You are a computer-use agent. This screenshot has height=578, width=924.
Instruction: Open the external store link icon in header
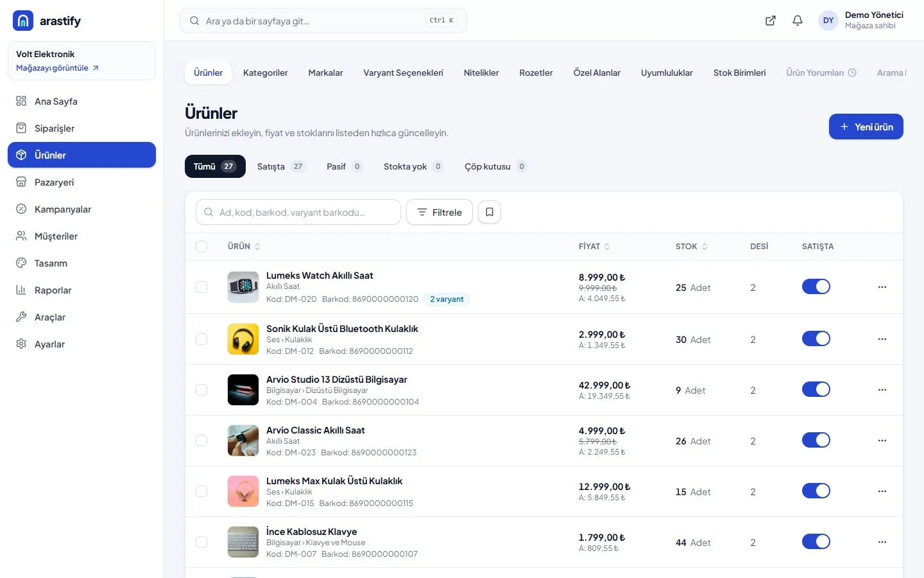pyautogui.click(x=771, y=21)
